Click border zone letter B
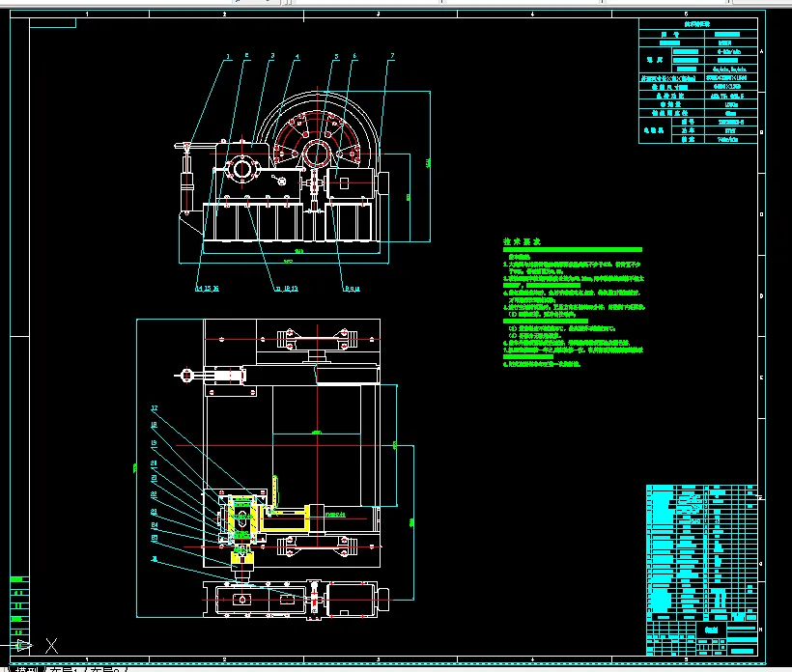Viewport: 792px width, 672px height. [x=762, y=132]
